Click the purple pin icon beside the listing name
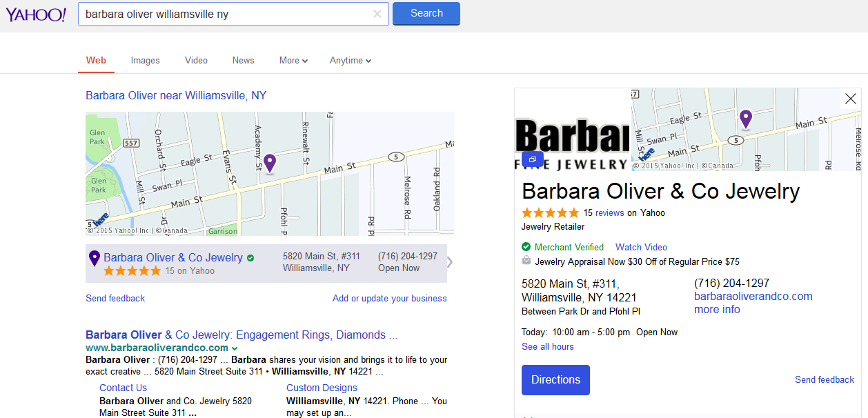Viewport: 868px width, 418px height. click(95, 258)
